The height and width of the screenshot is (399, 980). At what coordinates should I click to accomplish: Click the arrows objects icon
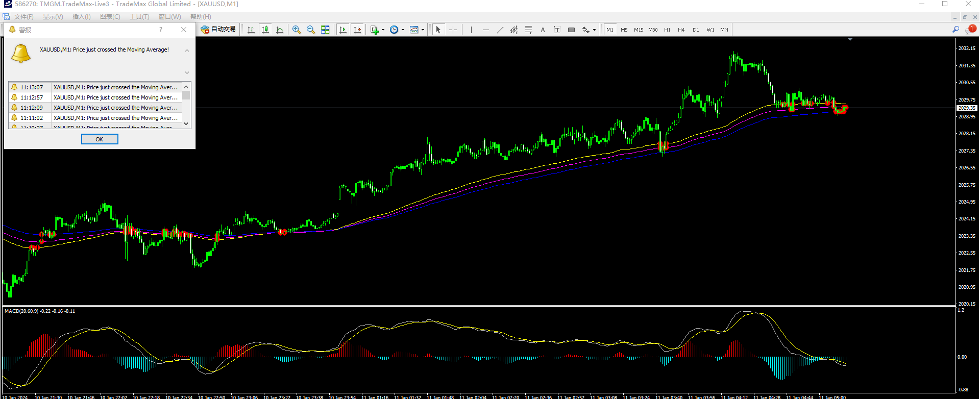pyautogui.click(x=586, y=30)
